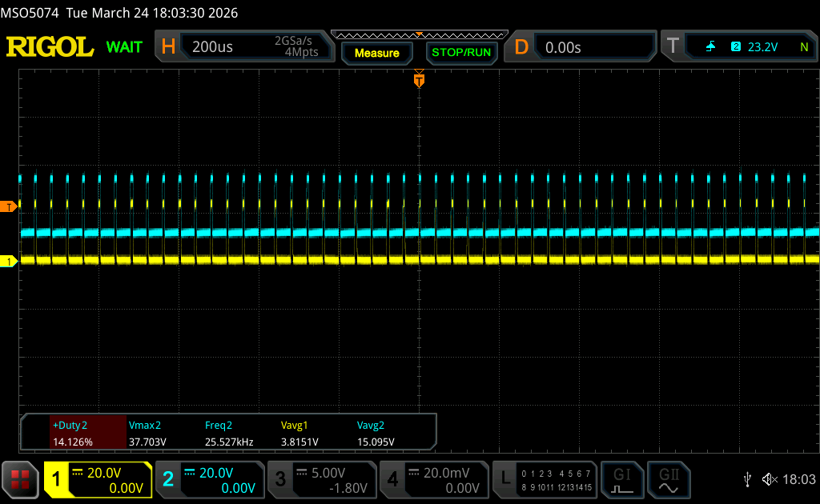Click the orange trigger position marker
820x504 pixels.
click(x=418, y=80)
